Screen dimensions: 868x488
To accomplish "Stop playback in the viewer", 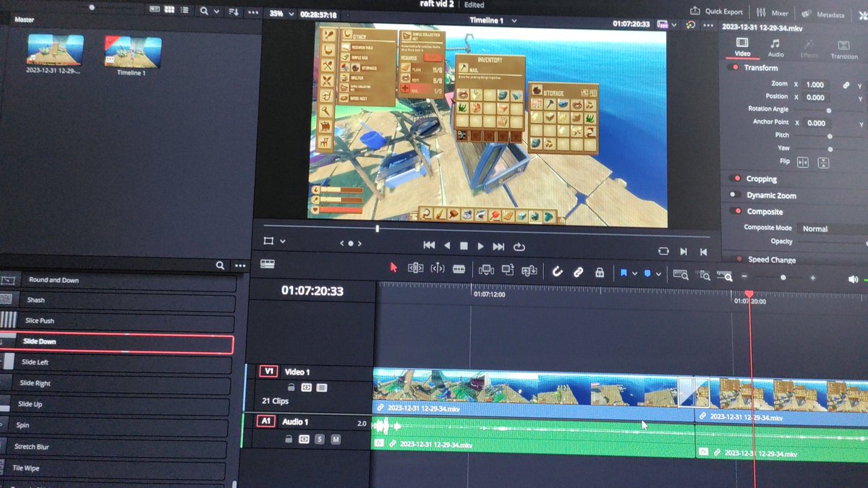I will (x=464, y=247).
